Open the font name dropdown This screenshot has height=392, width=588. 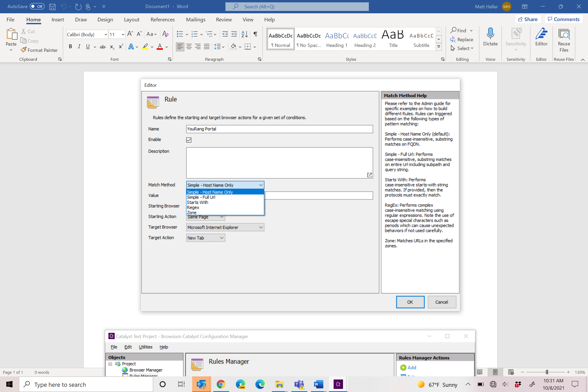(x=106, y=34)
